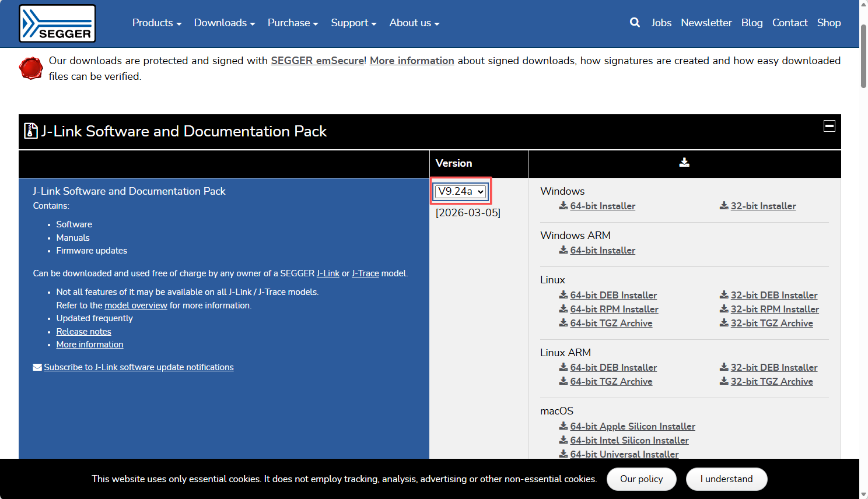Click the 'Our policy' cookie button
868x499 pixels.
pos(642,479)
